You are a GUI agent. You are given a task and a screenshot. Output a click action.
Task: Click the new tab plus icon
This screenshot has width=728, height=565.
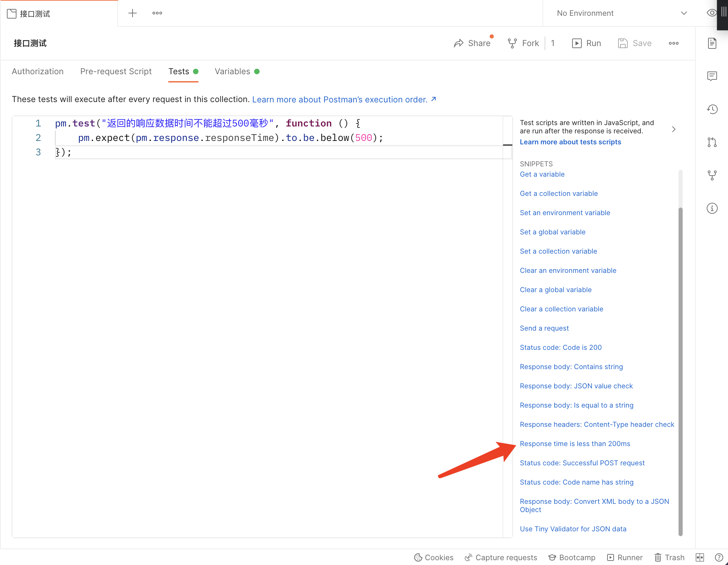[x=133, y=13]
